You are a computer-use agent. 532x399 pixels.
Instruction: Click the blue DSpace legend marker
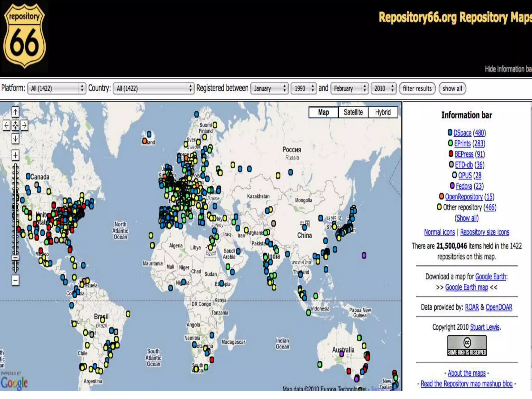pyautogui.click(x=450, y=132)
